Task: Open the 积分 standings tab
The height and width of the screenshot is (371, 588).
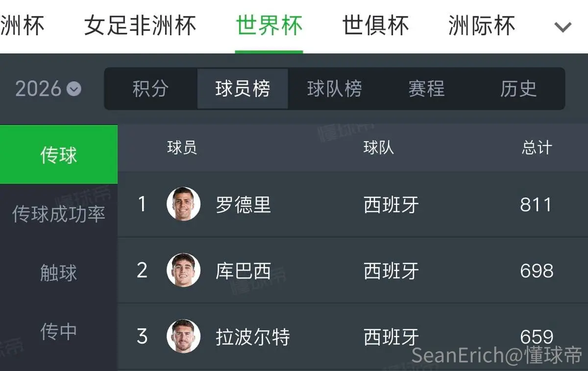Action: click(150, 89)
